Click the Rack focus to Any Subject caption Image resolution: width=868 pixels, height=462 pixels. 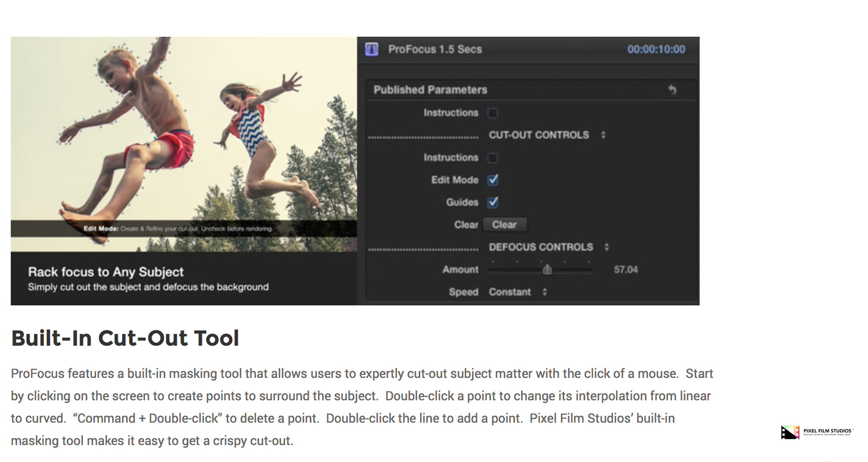click(x=106, y=272)
